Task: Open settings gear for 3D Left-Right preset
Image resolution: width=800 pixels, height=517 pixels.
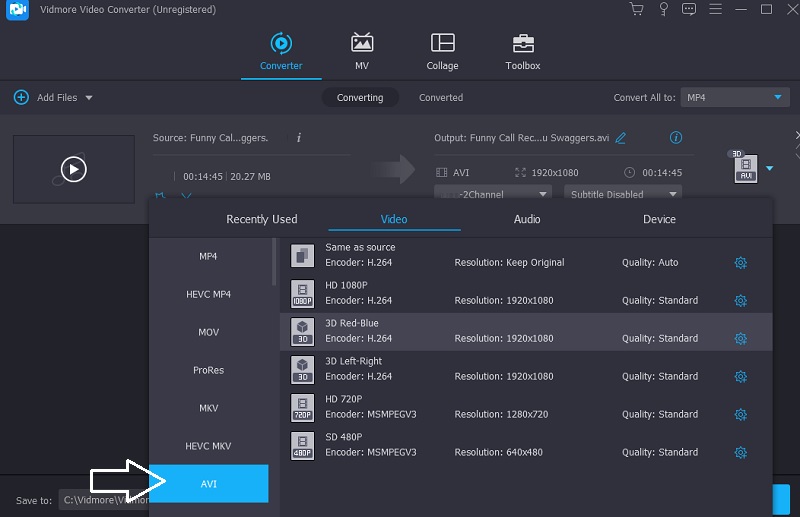Action: click(x=740, y=377)
